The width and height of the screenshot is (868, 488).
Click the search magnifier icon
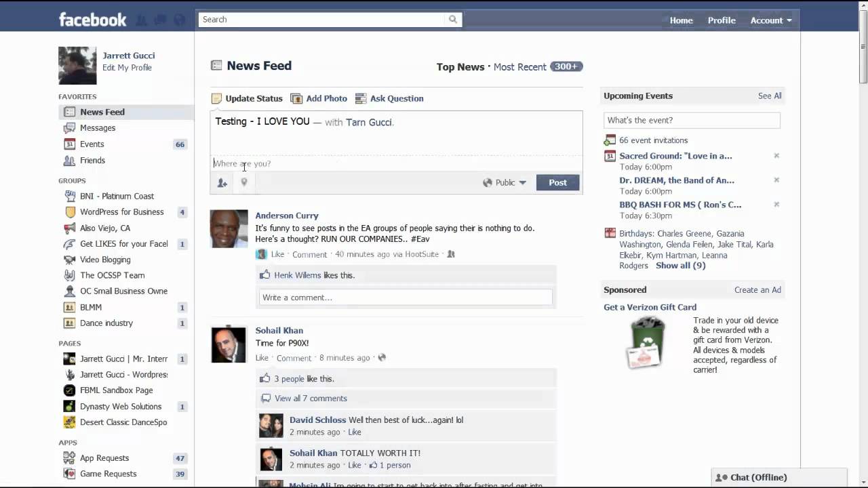click(x=453, y=20)
